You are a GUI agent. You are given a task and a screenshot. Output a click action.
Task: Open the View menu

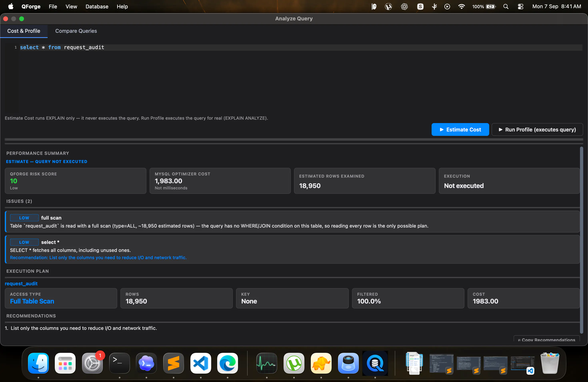click(71, 6)
